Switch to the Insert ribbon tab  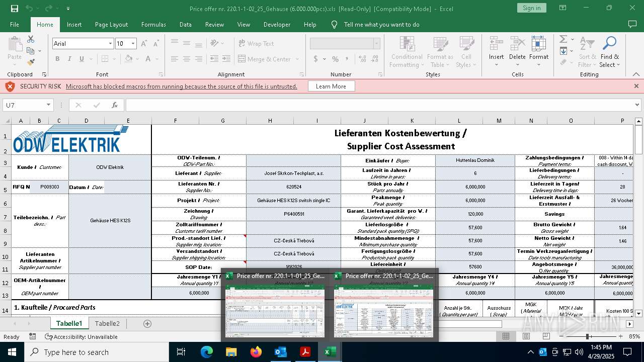[x=74, y=24]
